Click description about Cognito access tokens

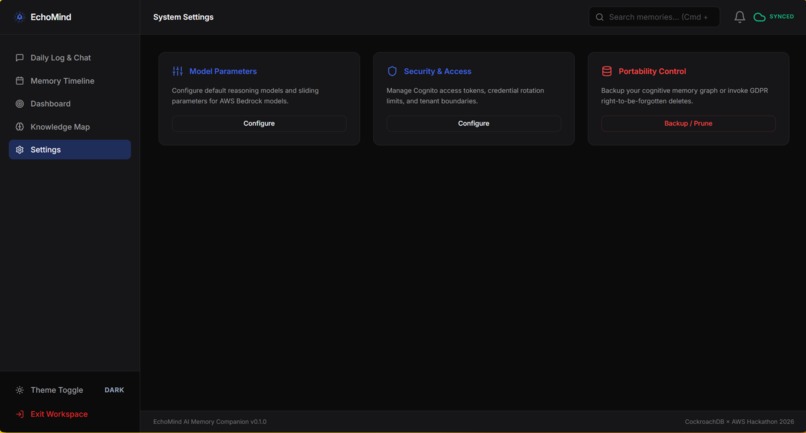pos(465,96)
